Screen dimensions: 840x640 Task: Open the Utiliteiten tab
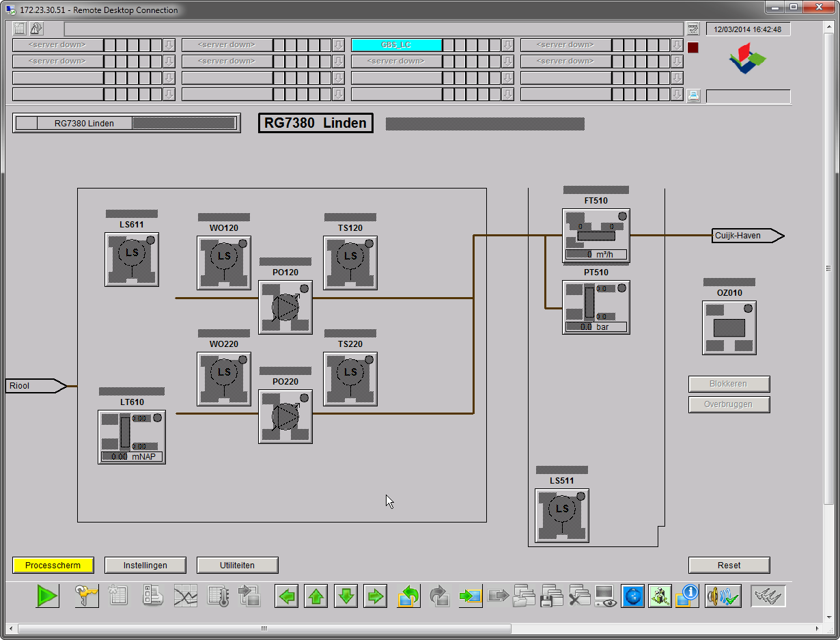click(237, 566)
